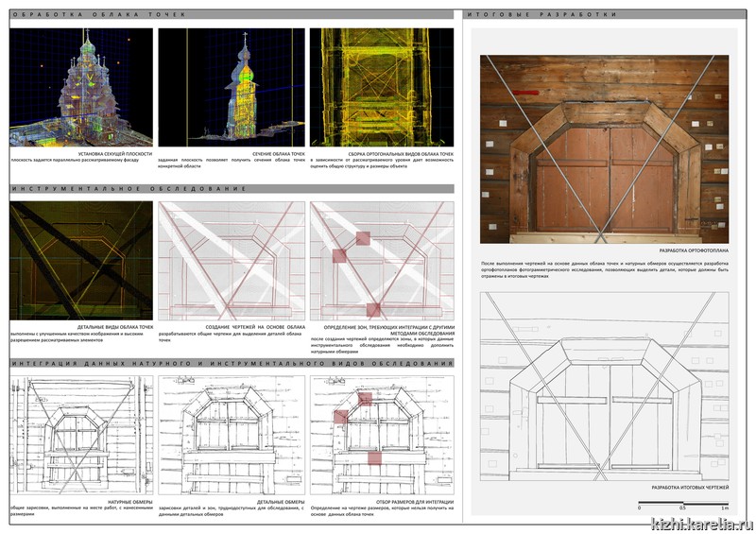Image resolution: width=756 pixels, height=534 pixels.
Task: Click the 'Натурные обмеры' sketch drawing
Action: [81, 433]
